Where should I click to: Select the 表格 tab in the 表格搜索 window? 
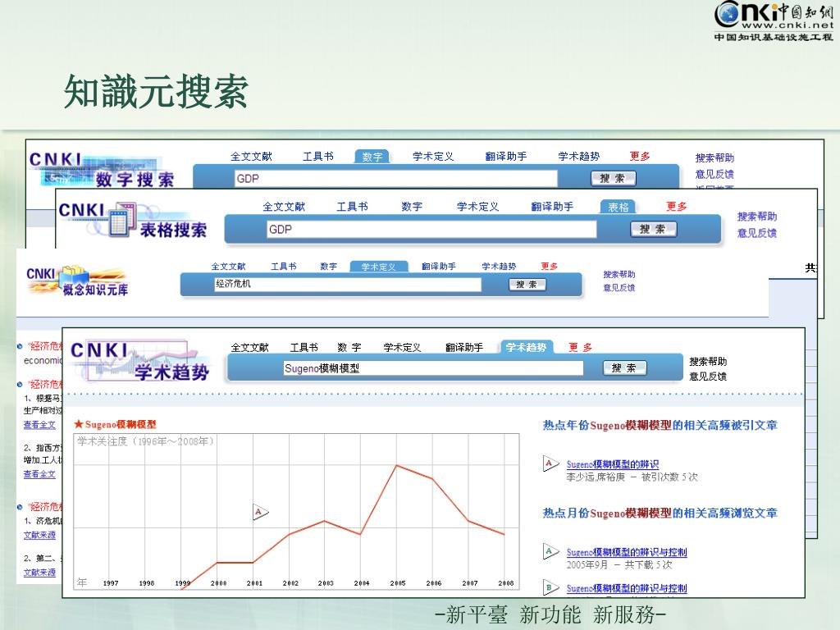pyautogui.click(x=618, y=207)
